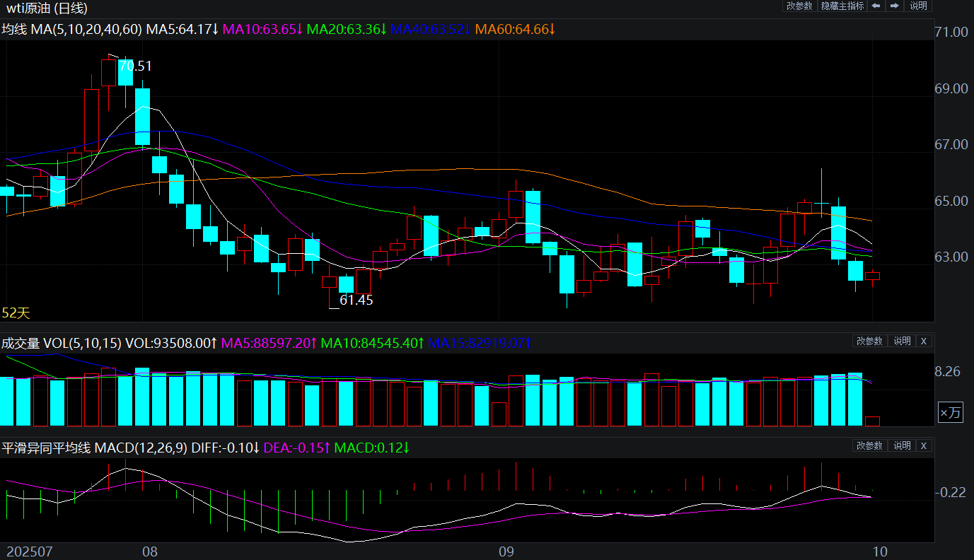
Task: Click the 09 month marker on time axis
Action: [505, 552]
